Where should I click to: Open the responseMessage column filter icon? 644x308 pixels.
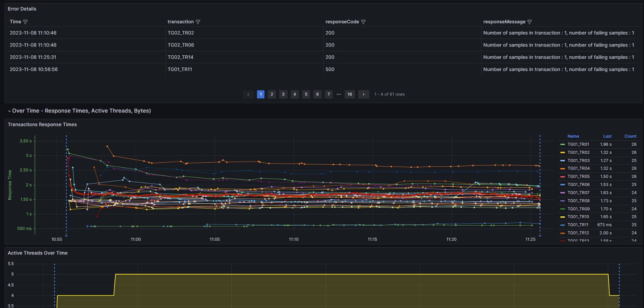coord(530,22)
